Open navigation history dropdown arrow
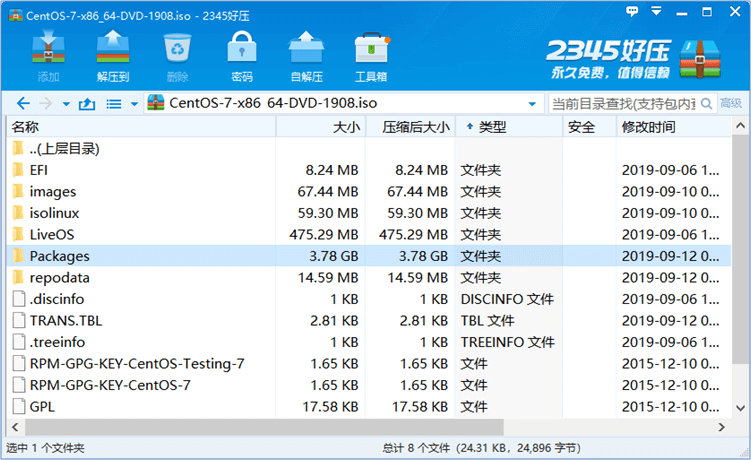This screenshot has width=751, height=460. tap(66, 104)
